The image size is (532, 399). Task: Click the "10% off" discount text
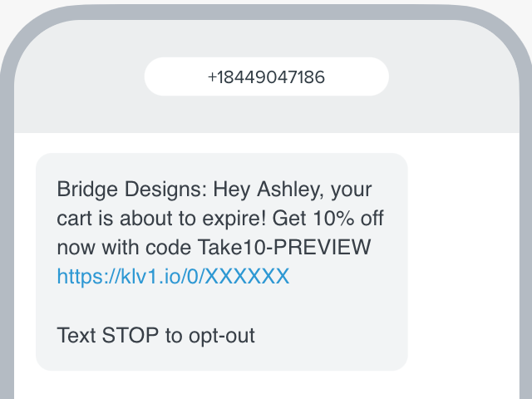pos(347,219)
